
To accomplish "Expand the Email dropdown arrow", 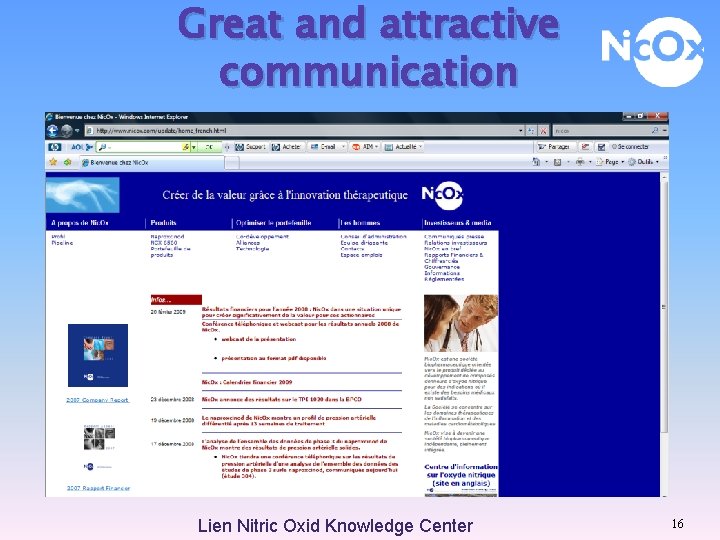I will (x=343, y=147).
